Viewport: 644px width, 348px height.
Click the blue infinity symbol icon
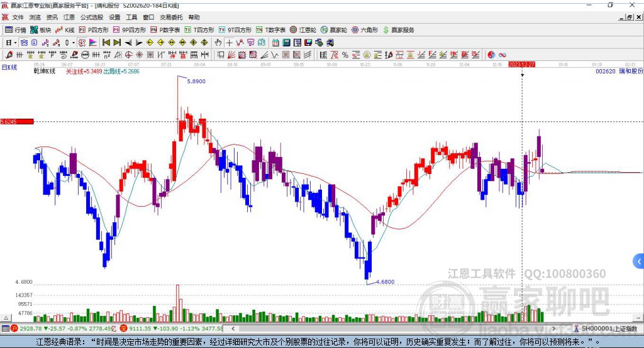coord(502,55)
